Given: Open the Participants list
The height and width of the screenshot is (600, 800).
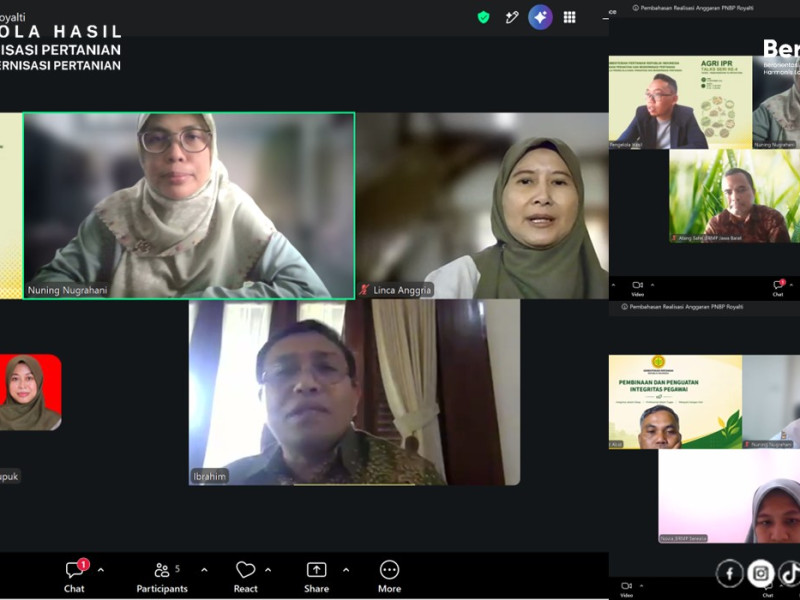Looking at the screenshot, I should click(162, 577).
